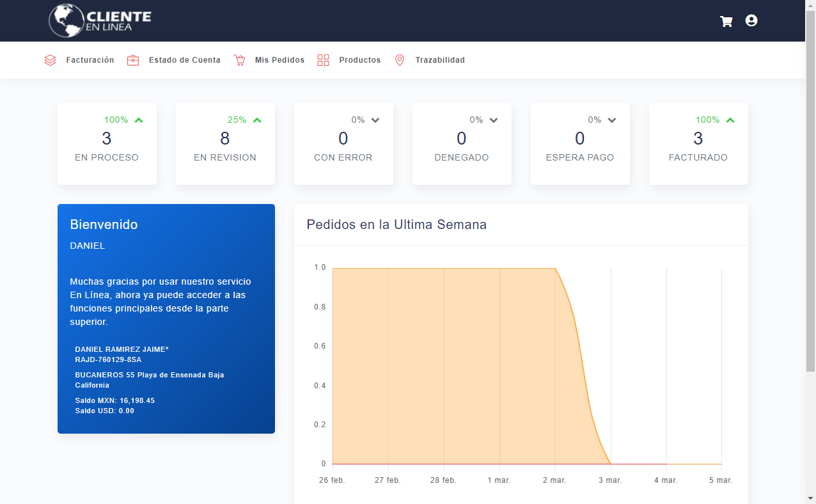Expand the ESPERA PAGO stat chevron
Screen dimensions: 816x504
pos(611,119)
